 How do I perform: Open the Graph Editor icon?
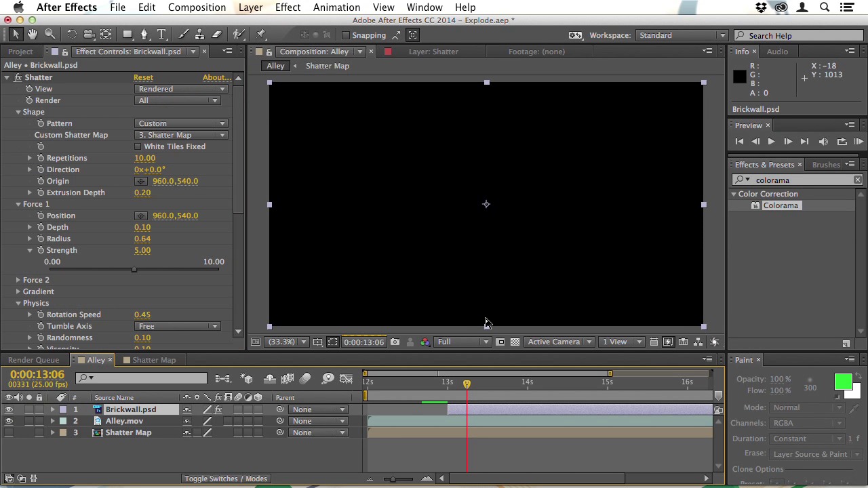point(346,379)
